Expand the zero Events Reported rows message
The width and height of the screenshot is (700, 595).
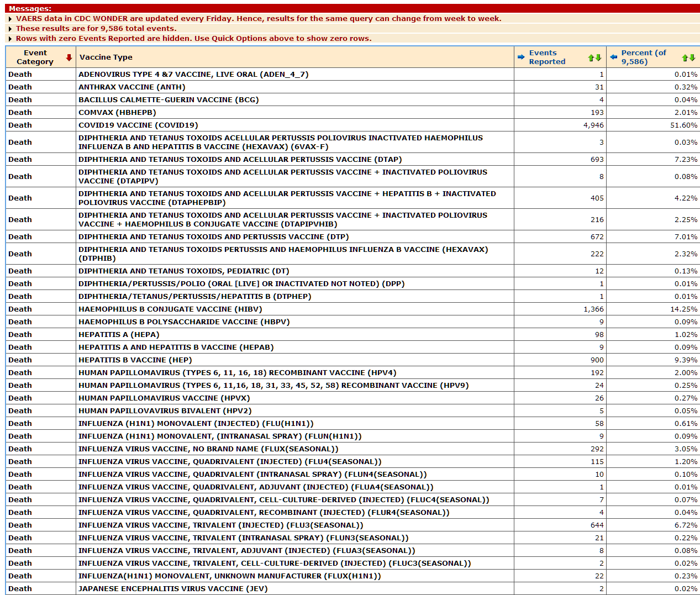click(10, 39)
